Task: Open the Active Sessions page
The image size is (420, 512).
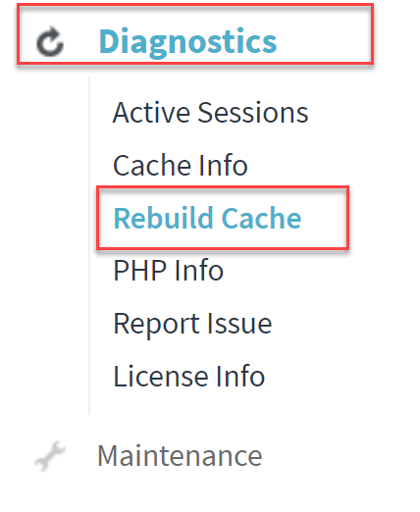Action: point(210,112)
